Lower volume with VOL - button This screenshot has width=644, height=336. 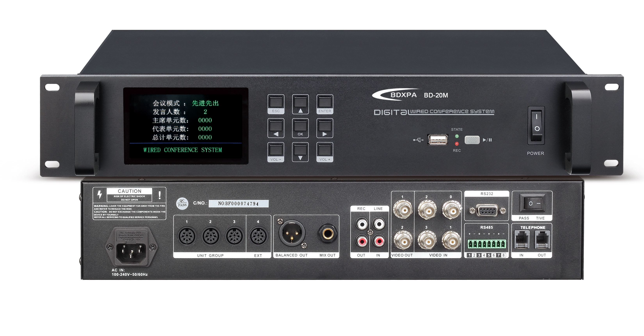point(276,152)
